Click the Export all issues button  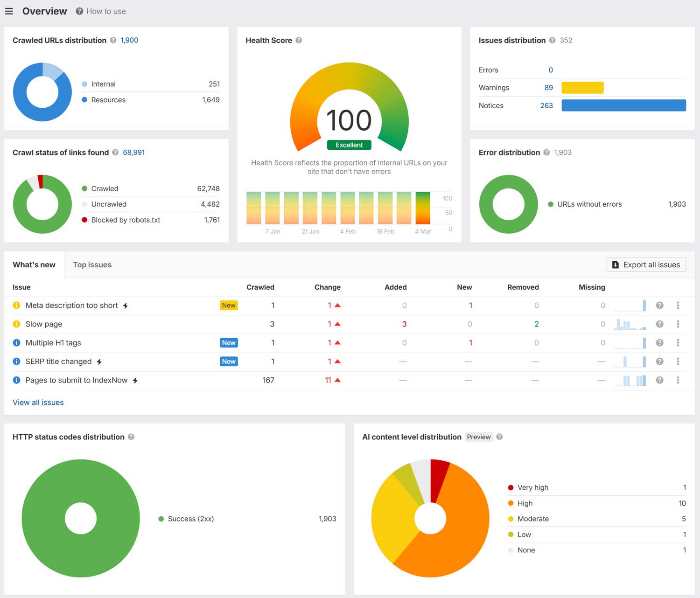coord(646,264)
